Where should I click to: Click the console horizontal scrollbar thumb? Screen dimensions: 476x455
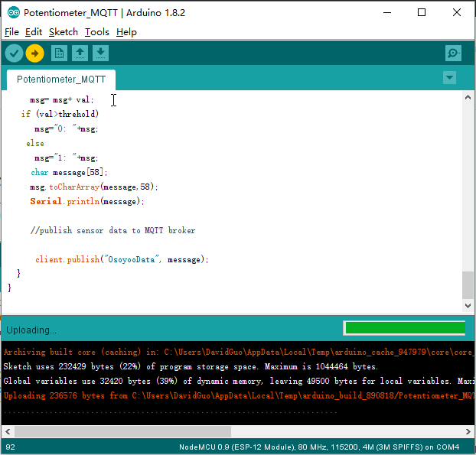tap(122, 431)
